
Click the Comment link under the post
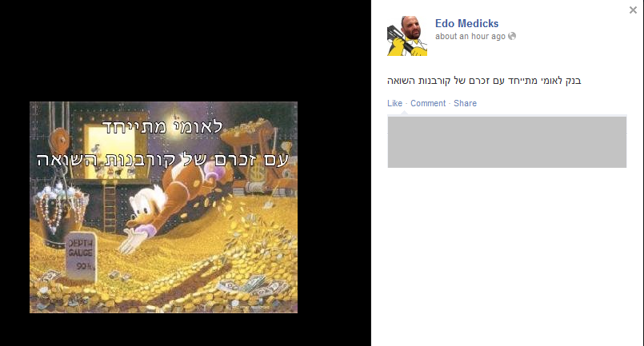[x=428, y=103]
